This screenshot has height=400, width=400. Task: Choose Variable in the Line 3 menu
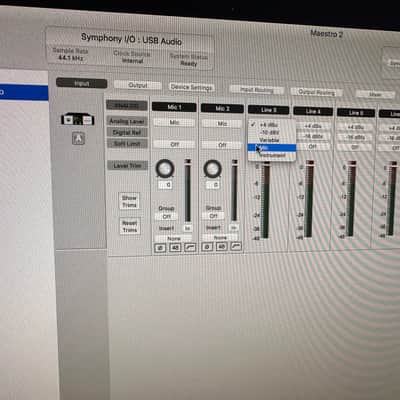pos(272,140)
